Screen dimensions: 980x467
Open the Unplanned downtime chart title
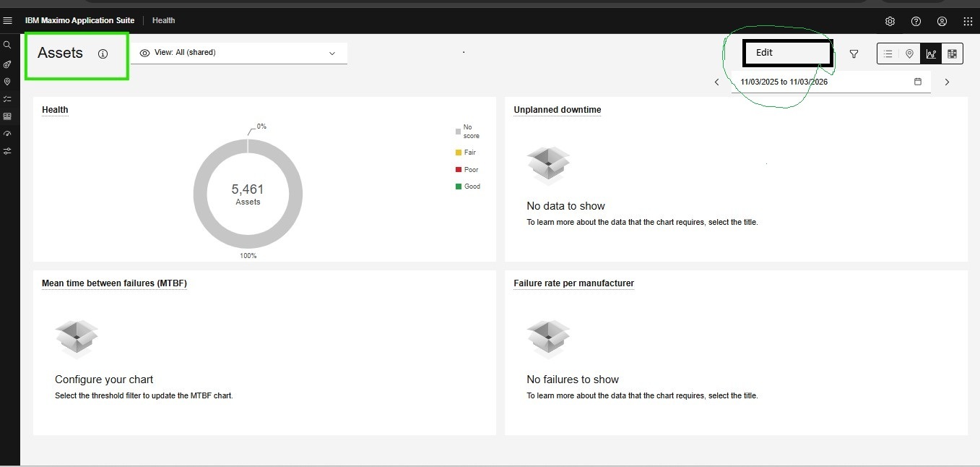[x=557, y=110]
